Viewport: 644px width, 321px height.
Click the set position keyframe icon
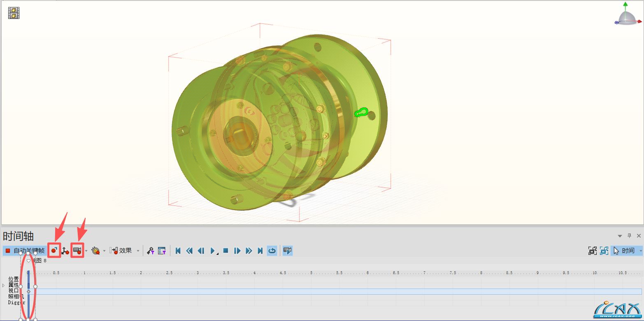click(x=65, y=251)
